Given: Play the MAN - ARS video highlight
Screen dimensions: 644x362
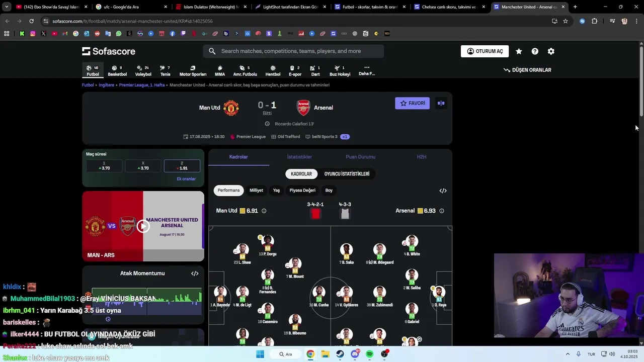Looking at the screenshot, I should click(143, 226).
